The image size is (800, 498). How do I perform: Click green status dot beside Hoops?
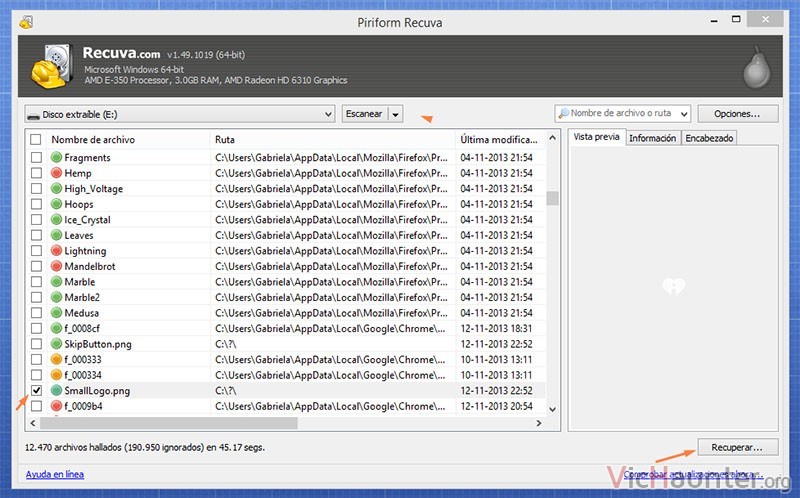point(56,204)
